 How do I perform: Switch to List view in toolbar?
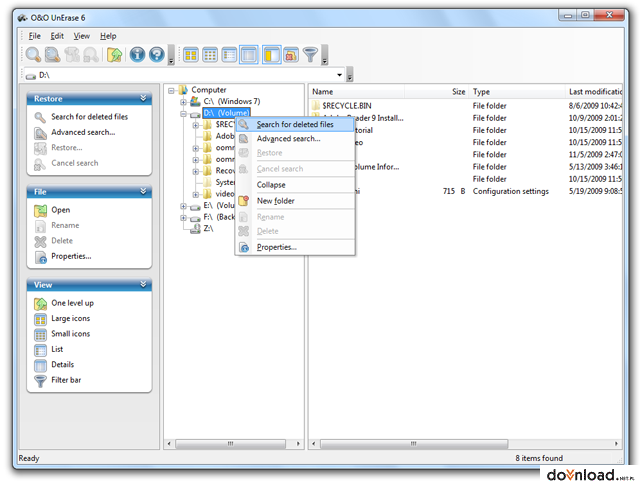tap(229, 55)
